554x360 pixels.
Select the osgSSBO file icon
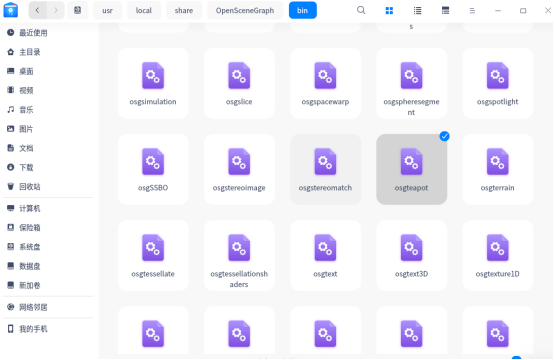(153, 162)
